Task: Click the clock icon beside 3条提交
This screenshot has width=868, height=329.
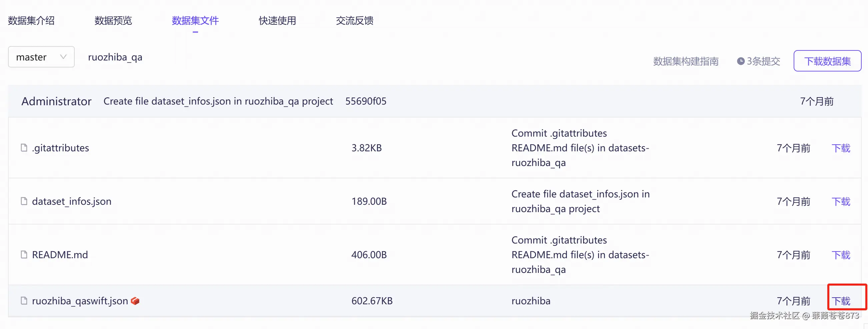Action: pyautogui.click(x=741, y=61)
